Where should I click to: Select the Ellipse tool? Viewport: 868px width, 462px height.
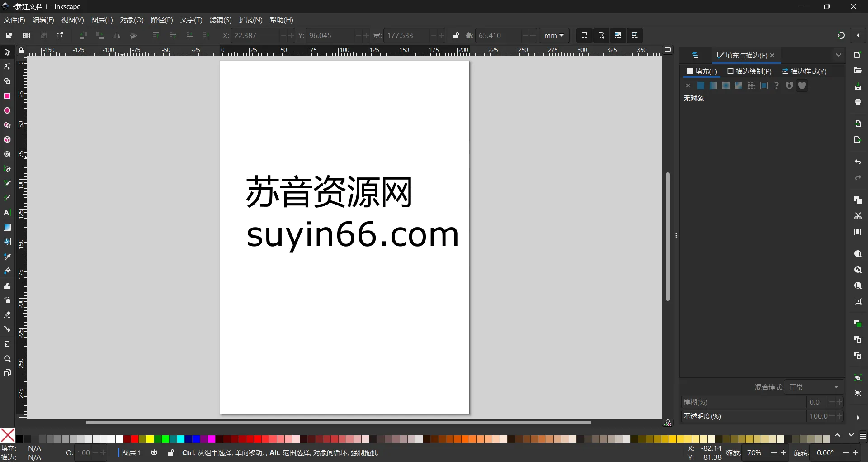tap(7, 110)
